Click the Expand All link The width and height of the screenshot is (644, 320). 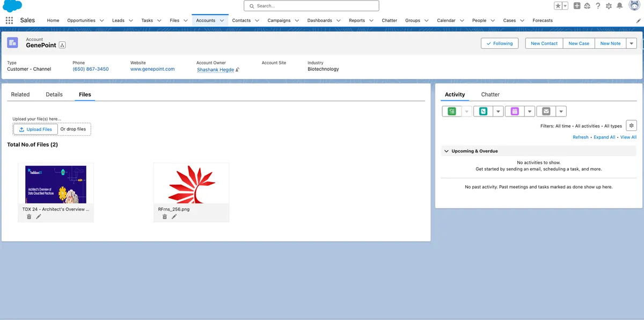coord(604,137)
